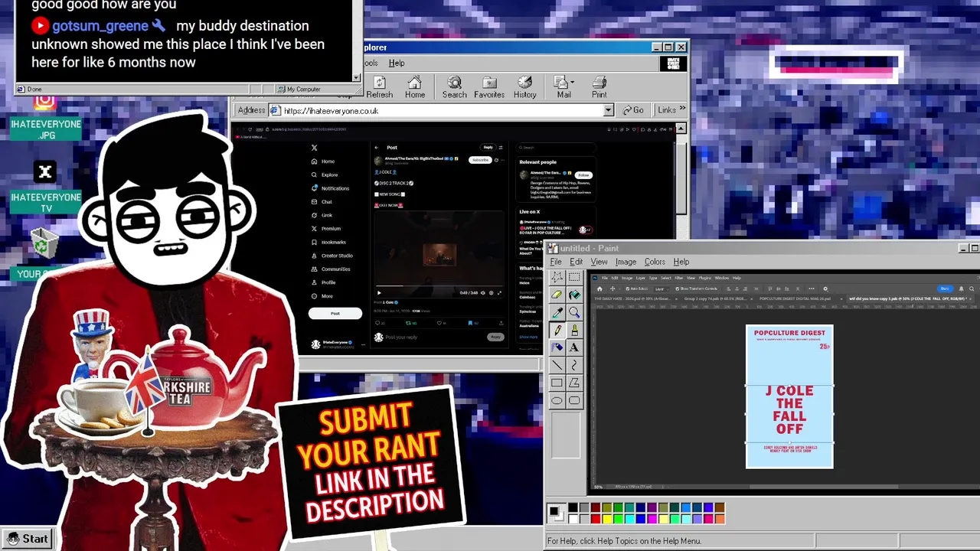Toggle the Show Transform Controls checkbox
This screenshot has width=980, height=551.
[x=678, y=289]
